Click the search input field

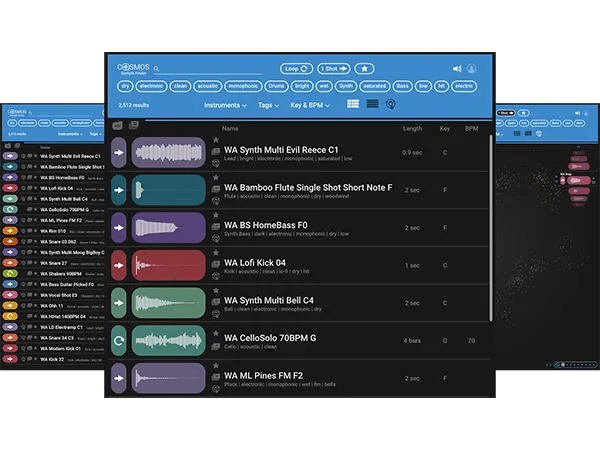click(212, 69)
